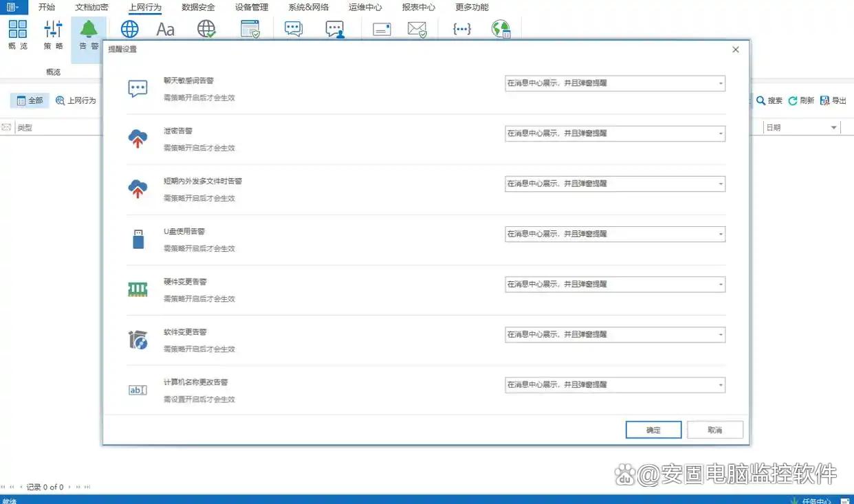Click the curly braces ribbon icon

[x=462, y=29]
